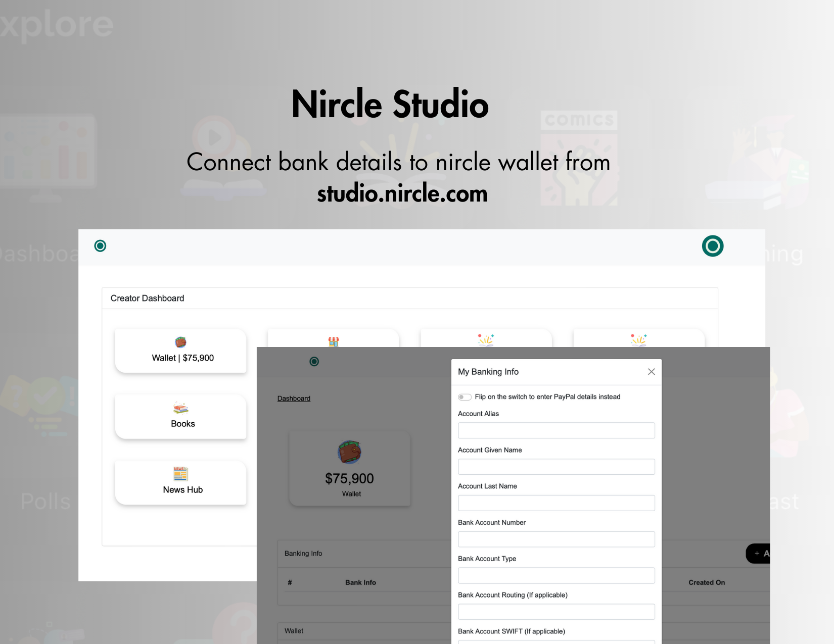Click the Bank Account Routing field
The width and height of the screenshot is (834, 644).
tap(556, 612)
